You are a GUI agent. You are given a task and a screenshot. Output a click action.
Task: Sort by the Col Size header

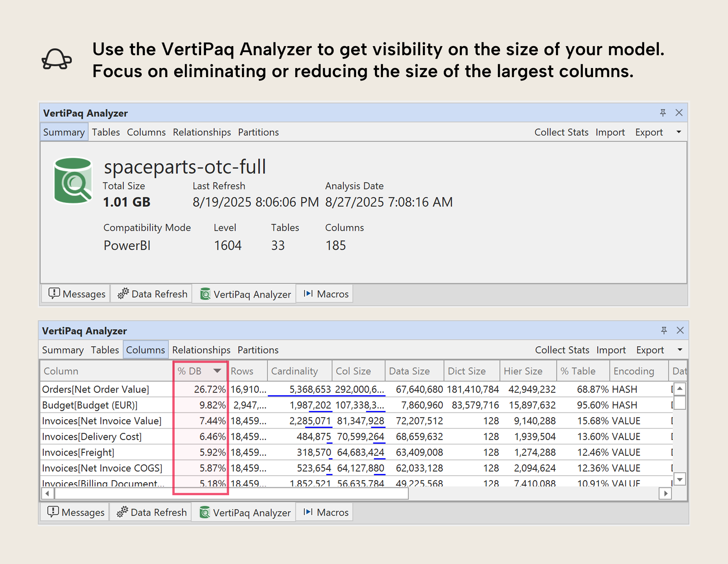358,371
